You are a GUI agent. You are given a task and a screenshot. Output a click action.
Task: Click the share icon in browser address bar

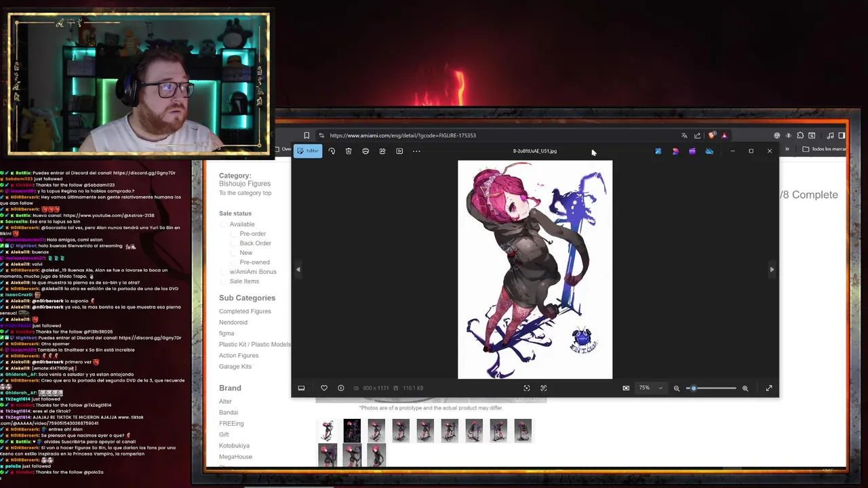pos(697,136)
